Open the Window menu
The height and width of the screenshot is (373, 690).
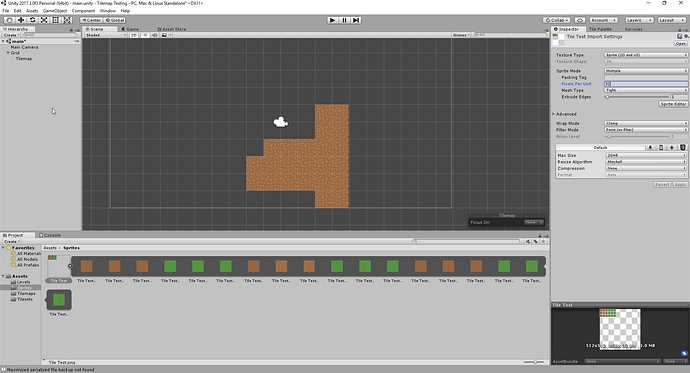pyautogui.click(x=108, y=11)
